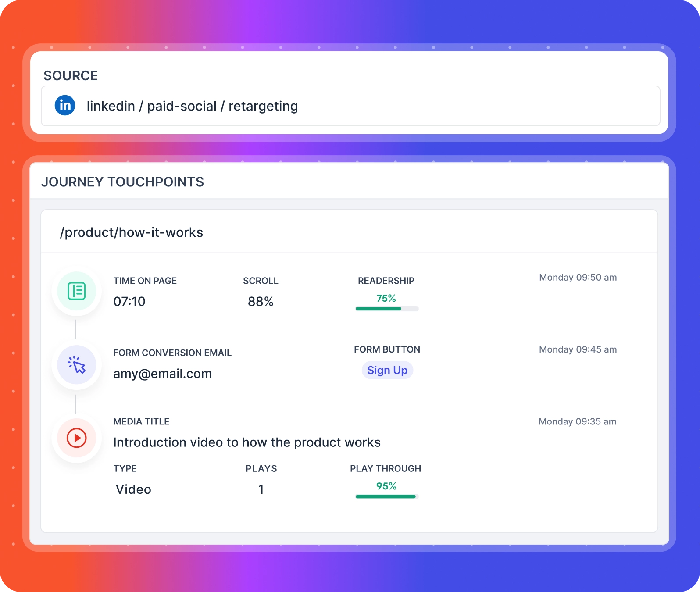The width and height of the screenshot is (700, 592).
Task: Click the MEDIA TITLE label
Action: pos(141,421)
